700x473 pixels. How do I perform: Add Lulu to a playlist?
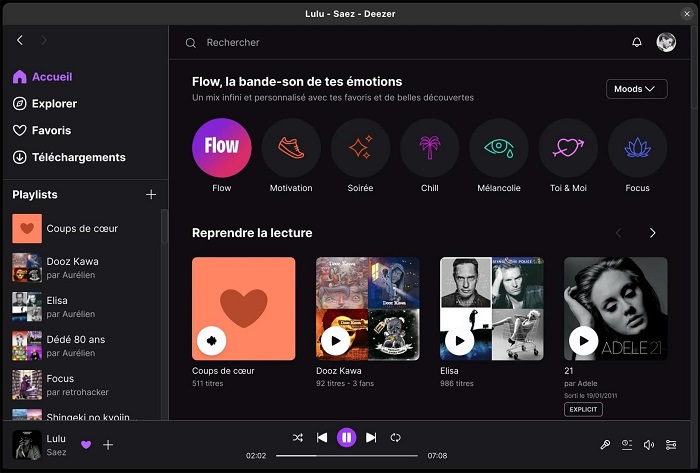point(108,444)
